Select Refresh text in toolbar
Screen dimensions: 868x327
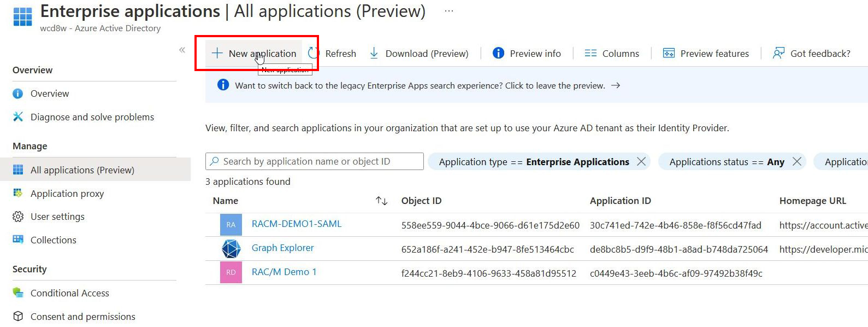(341, 54)
